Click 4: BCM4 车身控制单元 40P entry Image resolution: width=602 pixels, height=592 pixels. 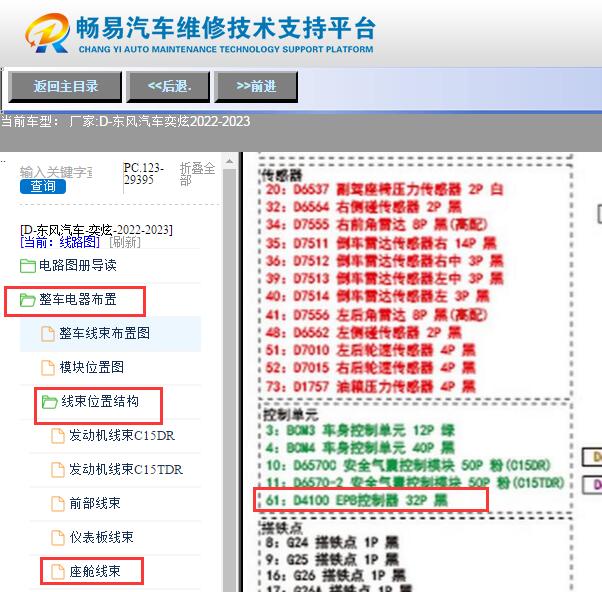click(360, 448)
